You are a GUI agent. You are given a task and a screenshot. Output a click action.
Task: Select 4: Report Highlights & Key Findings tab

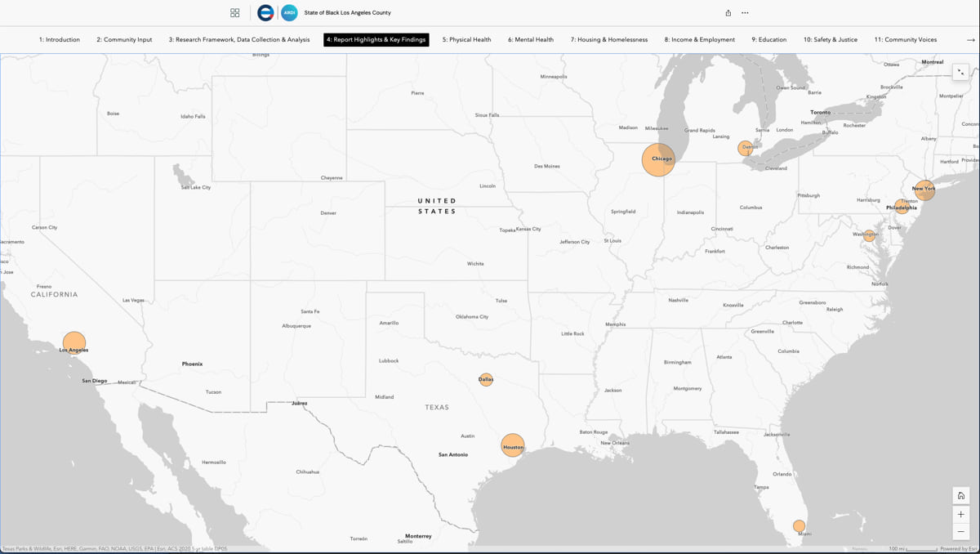pyautogui.click(x=376, y=39)
